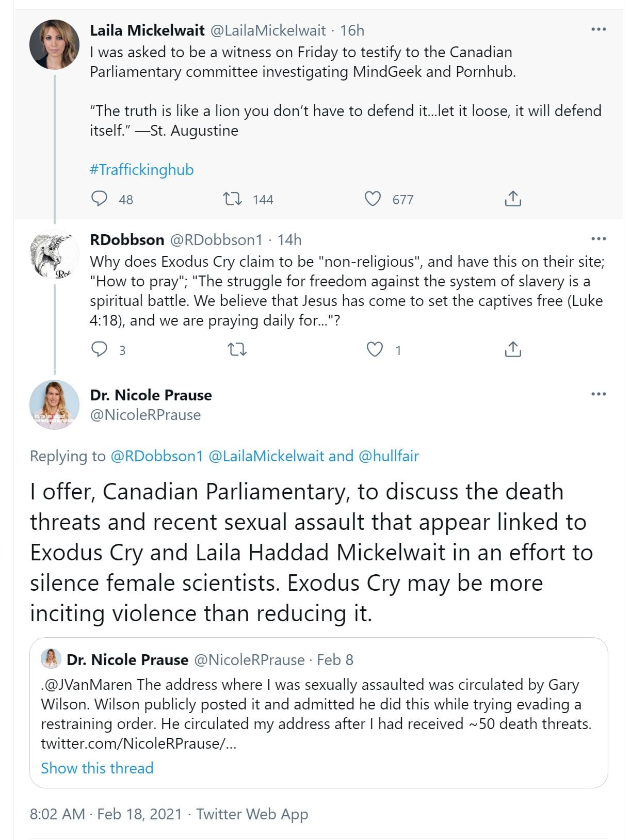
Task: Open the quoted tweet's small avatar
Action: (52, 659)
